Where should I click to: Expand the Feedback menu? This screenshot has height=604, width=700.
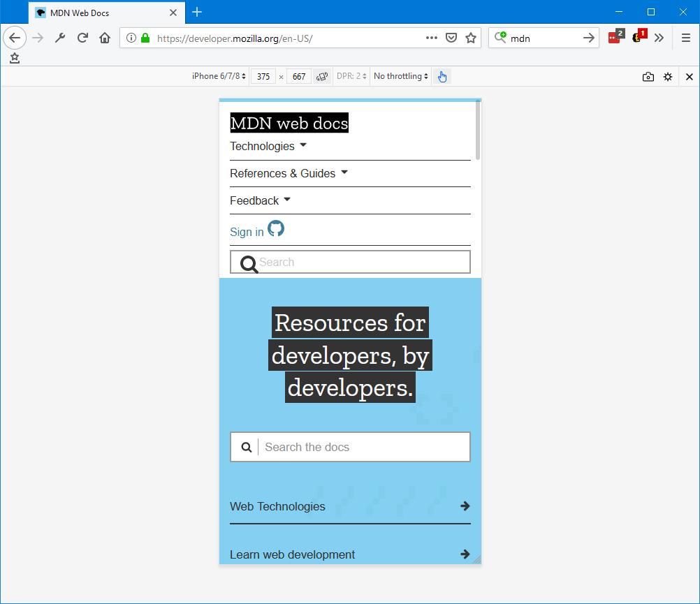[261, 200]
